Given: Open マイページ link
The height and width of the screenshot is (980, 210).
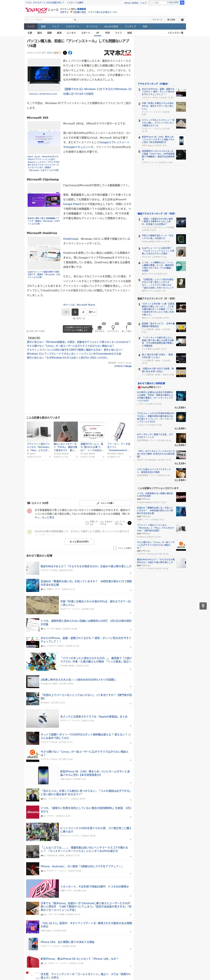Looking at the screenshot, I should [x=157, y=19].
